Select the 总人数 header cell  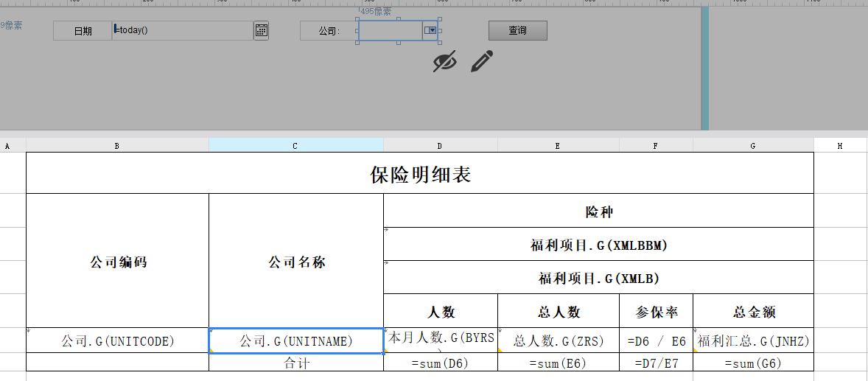click(559, 311)
